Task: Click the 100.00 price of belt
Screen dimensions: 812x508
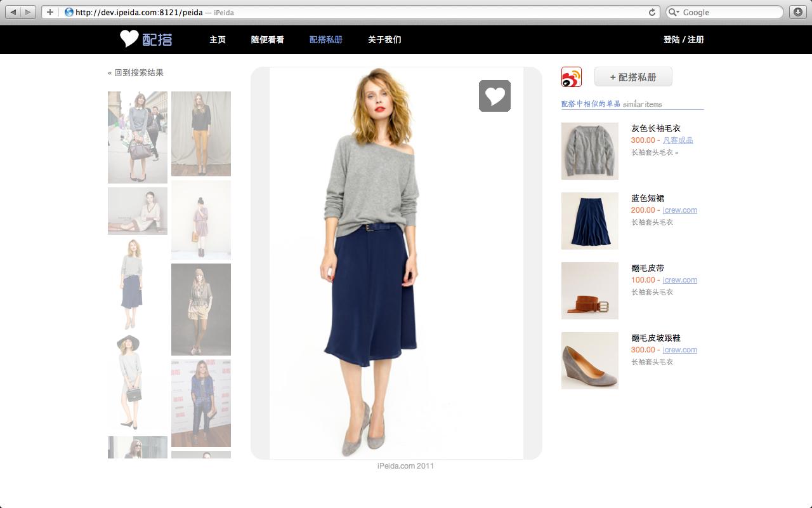Action: [643, 280]
